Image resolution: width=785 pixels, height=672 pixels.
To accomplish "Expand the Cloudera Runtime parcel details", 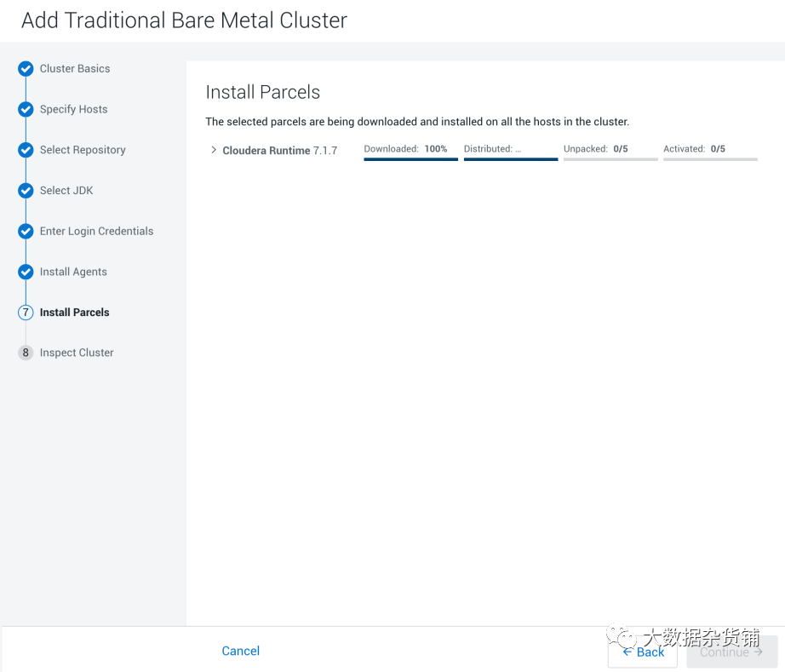I will point(214,150).
